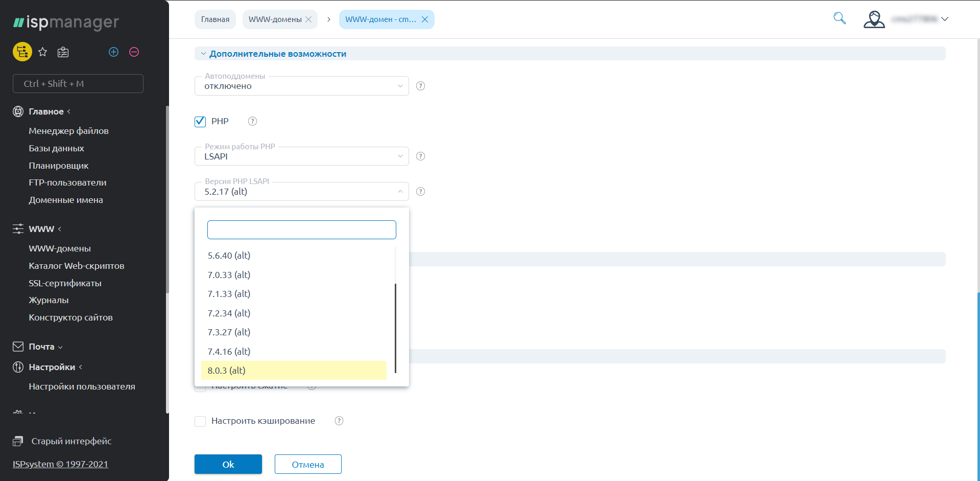Expand all menu sections with plus icon

[x=113, y=52]
